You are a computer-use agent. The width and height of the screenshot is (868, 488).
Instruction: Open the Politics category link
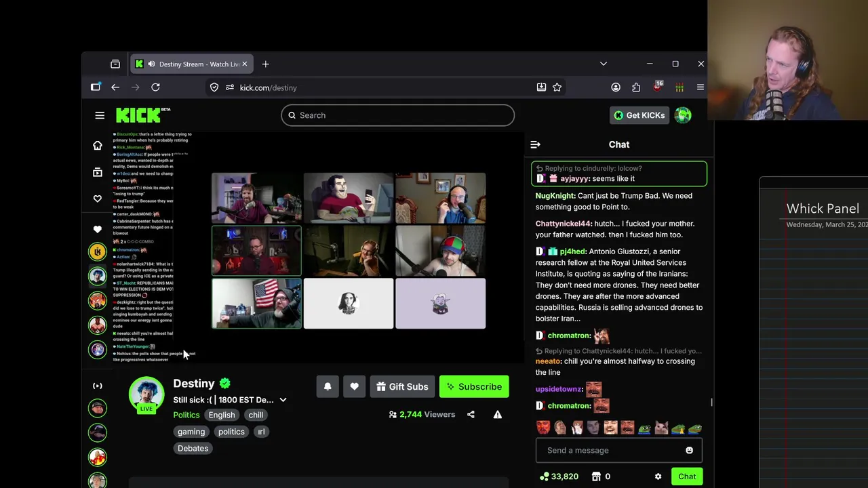(x=186, y=415)
